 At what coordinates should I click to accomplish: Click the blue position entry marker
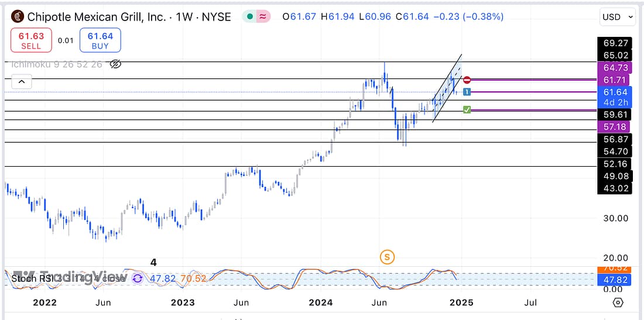[x=467, y=92]
